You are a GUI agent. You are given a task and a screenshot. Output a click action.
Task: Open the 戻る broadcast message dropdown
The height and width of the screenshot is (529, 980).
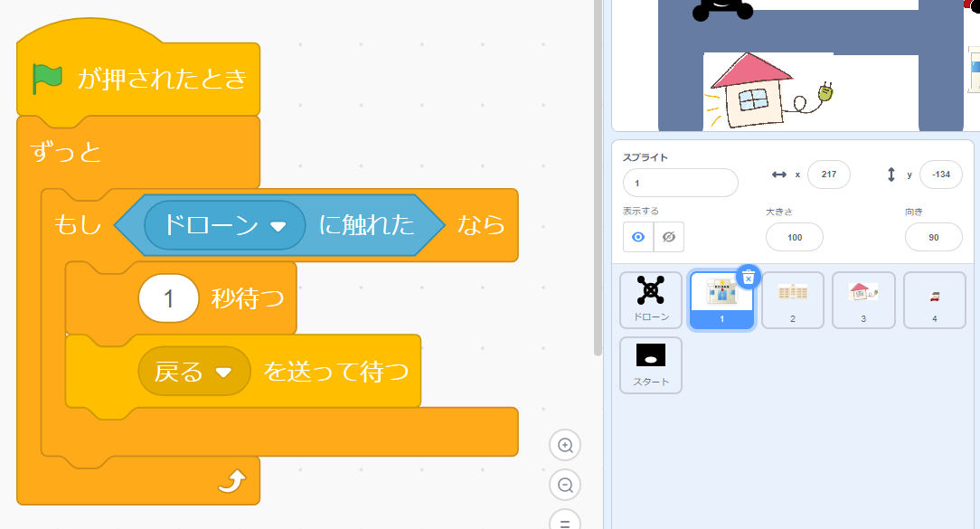(x=221, y=373)
